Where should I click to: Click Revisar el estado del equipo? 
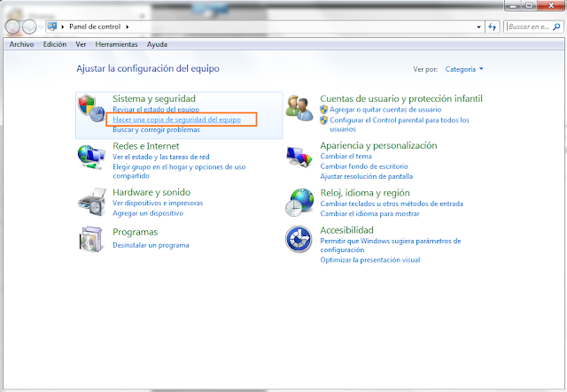pos(156,109)
